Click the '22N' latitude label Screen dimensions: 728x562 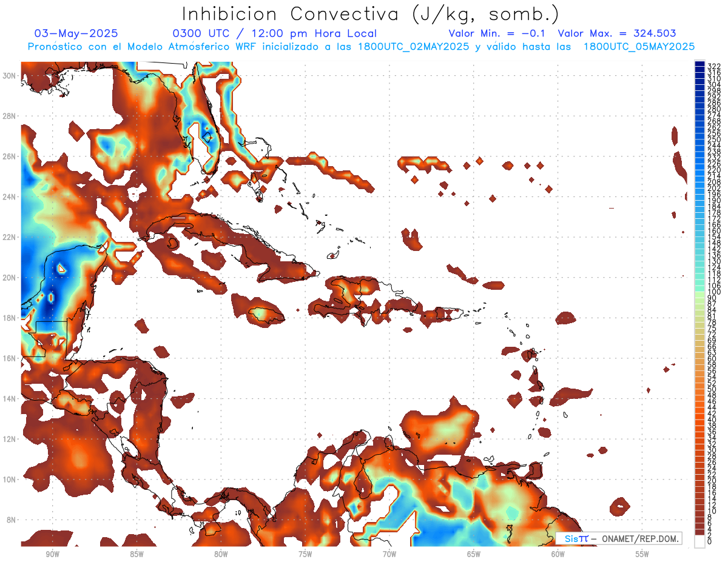[x=10, y=237]
